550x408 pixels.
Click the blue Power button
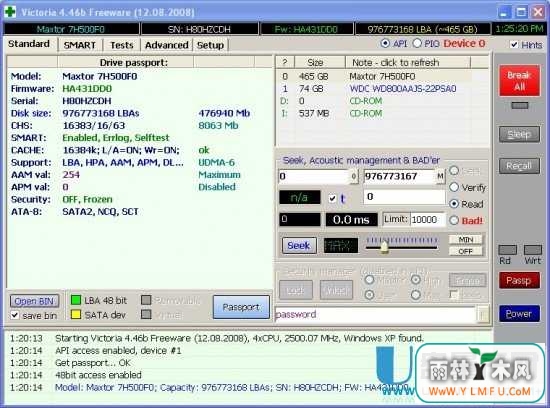[x=519, y=313]
